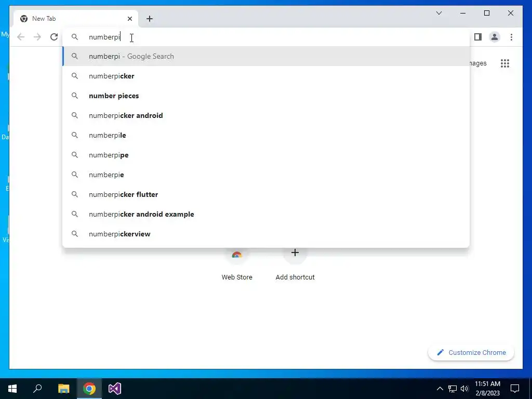This screenshot has height=399, width=532.
Task: Open File Explorer from taskbar
Action: click(63, 389)
